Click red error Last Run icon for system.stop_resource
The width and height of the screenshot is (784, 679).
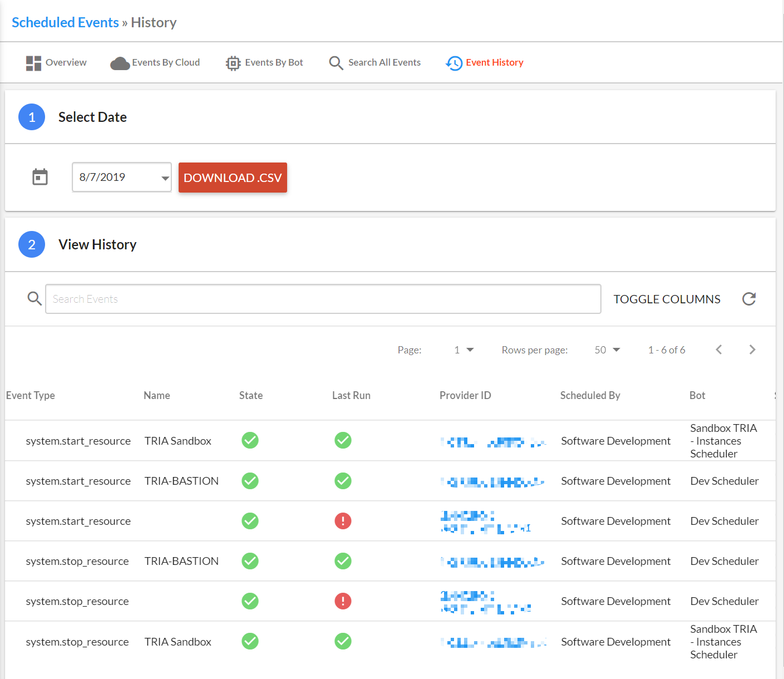point(343,601)
